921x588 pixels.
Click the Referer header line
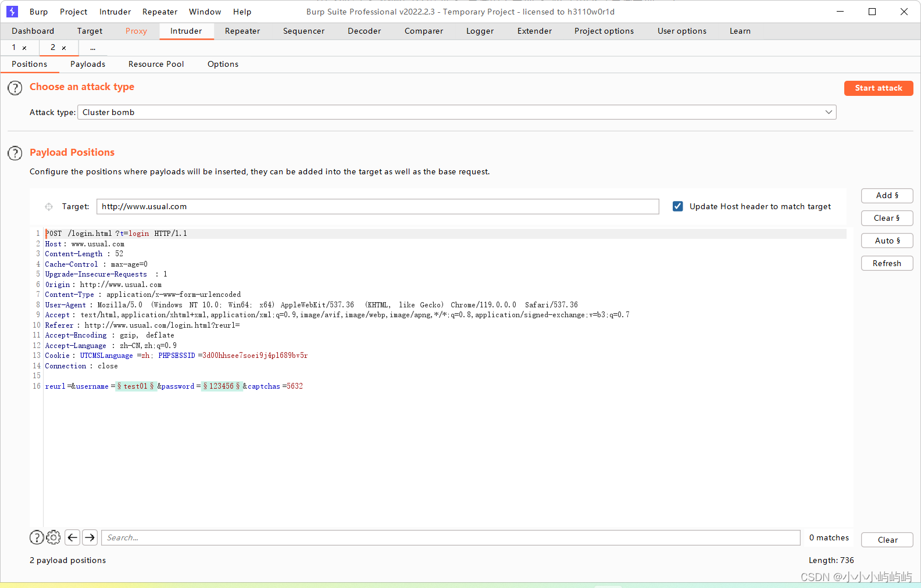tap(142, 325)
